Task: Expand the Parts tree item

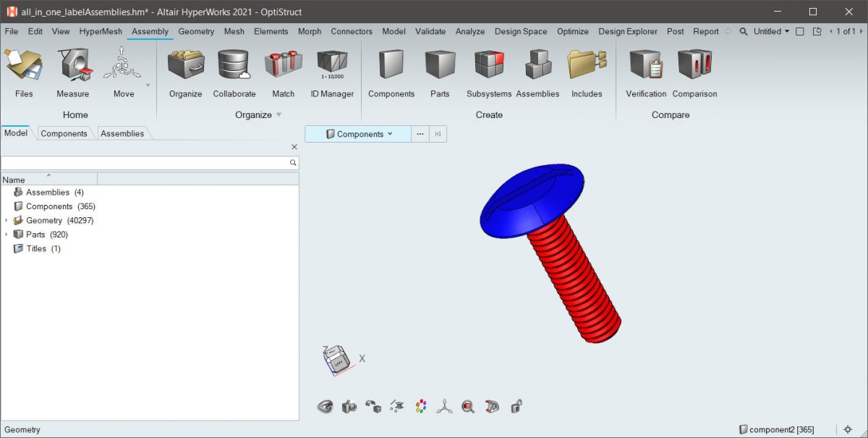Action: tap(7, 234)
